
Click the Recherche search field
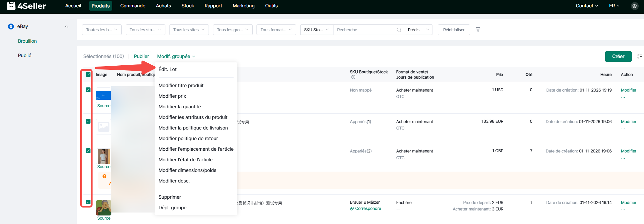point(364,30)
